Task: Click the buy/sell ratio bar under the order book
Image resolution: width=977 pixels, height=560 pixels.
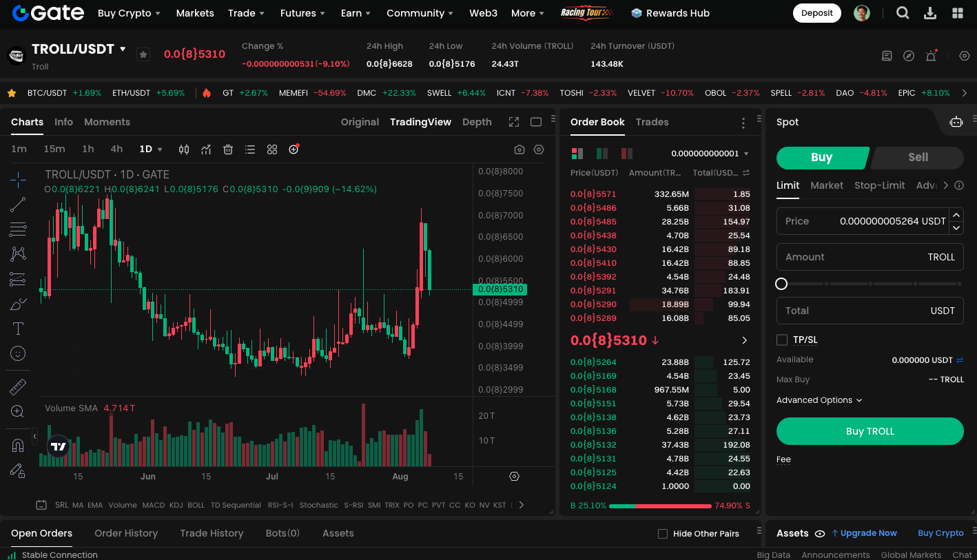Action: click(660, 506)
